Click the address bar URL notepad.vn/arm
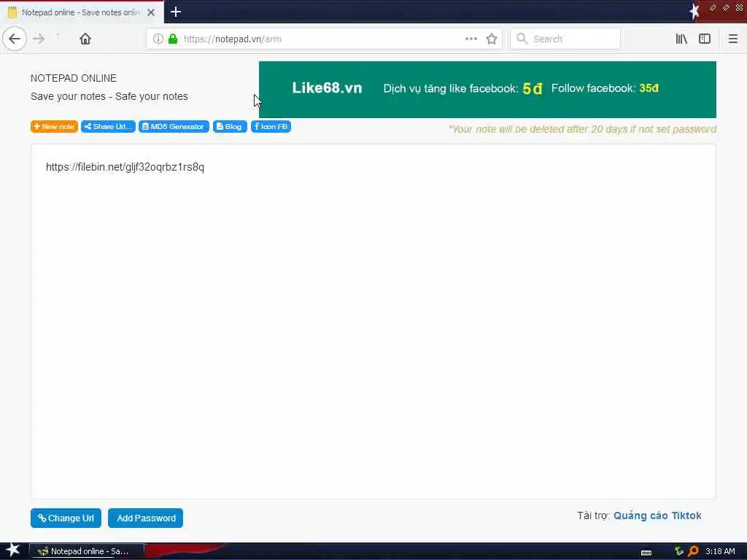Viewport: 747px width, 560px height. click(x=233, y=39)
